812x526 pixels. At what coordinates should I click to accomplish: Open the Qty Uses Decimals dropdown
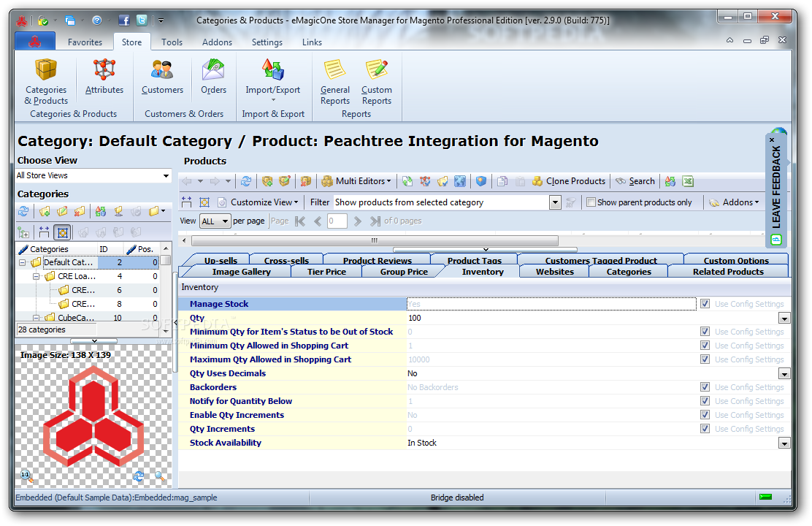(x=784, y=373)
